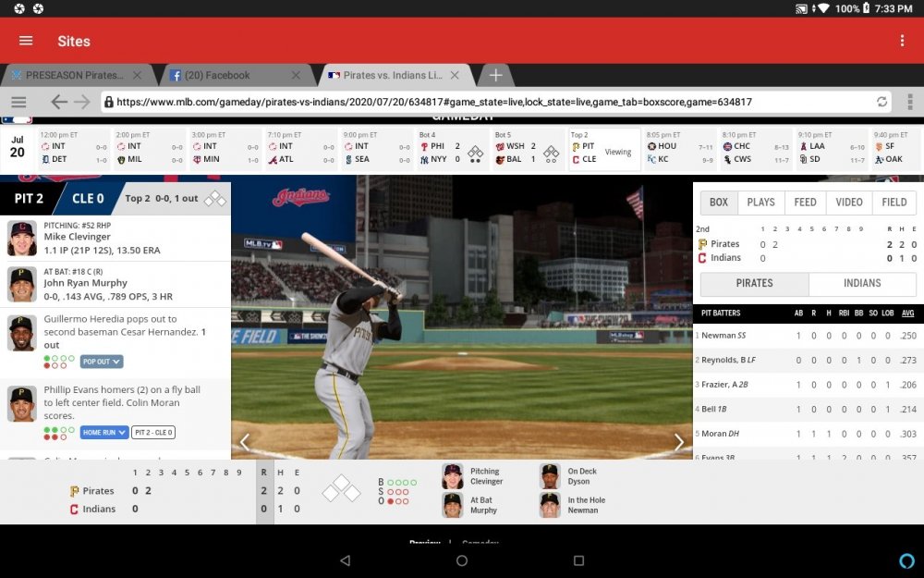This screenshot has width=924, height=578.
Task: Activate the Alexa assistant icon
Action: (x=907, y=560)
